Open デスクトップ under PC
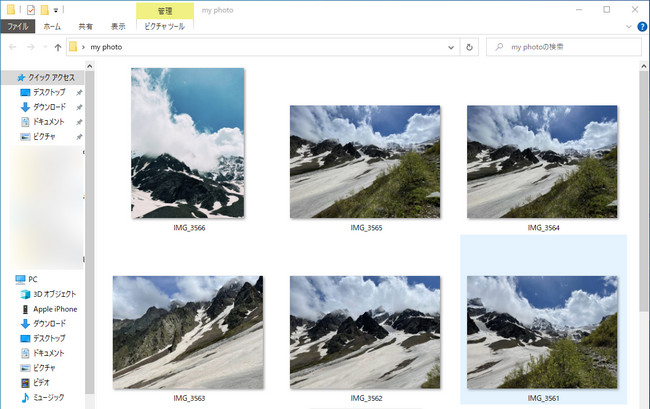 [x=49, y=339]
